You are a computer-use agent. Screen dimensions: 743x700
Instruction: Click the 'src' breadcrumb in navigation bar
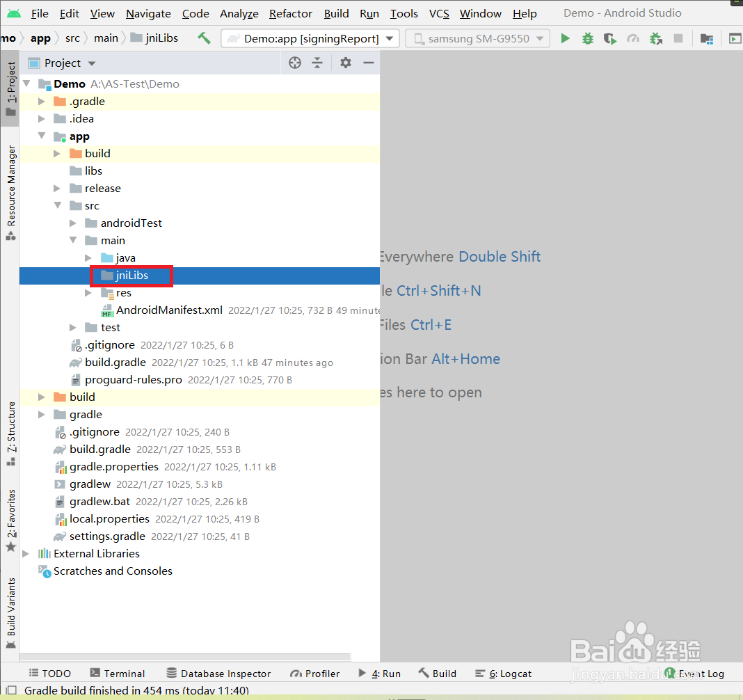72,38
